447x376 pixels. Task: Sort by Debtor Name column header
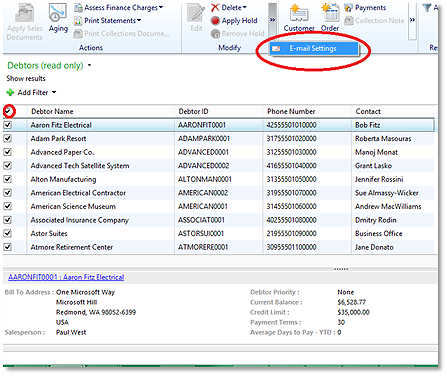click(x=52, y=111)
